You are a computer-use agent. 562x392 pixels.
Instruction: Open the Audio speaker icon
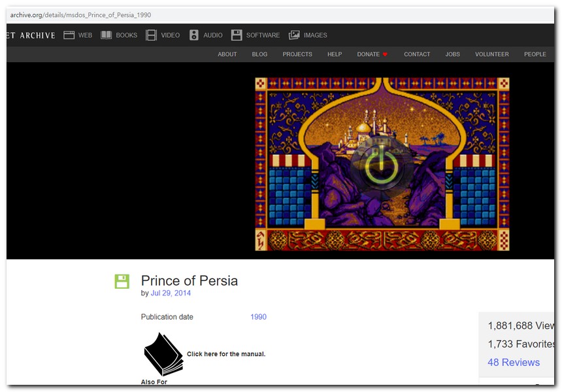click(x=194, y=35)
